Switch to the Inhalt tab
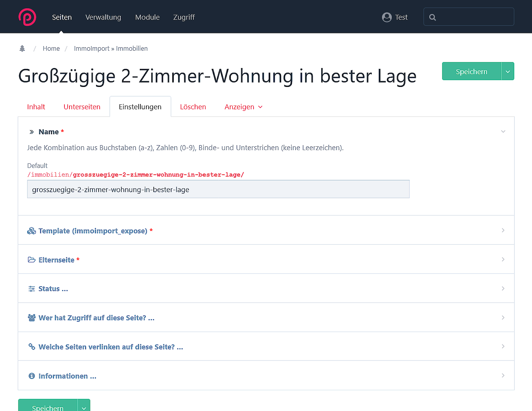Screen dimensions: 532x411 [36, 107]
